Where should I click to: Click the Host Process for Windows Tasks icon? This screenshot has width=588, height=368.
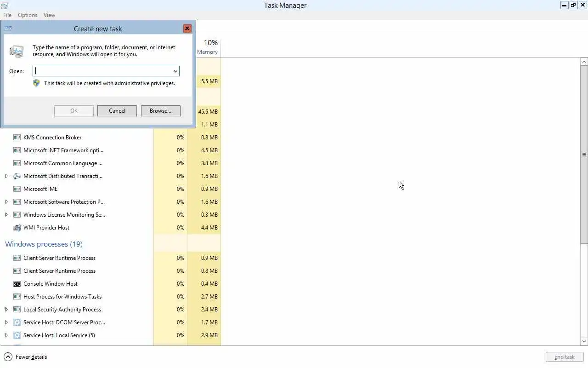click(x=17, y=297)
